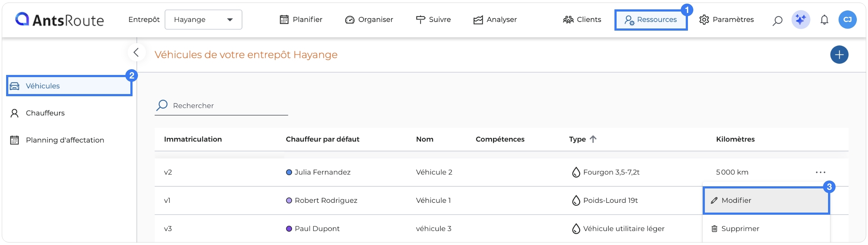868x245 pixels.
Task: Collapse the sidebar with the chevron
Action: 136,53
